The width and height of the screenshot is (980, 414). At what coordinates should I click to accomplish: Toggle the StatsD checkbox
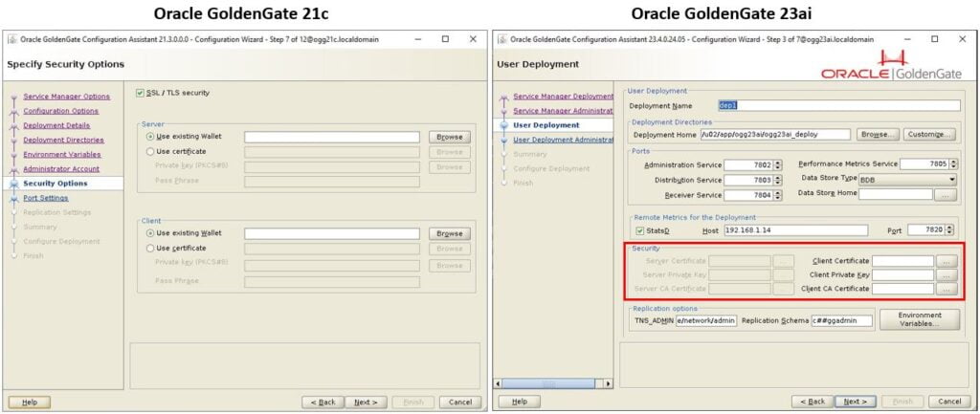tap(639, 230)
